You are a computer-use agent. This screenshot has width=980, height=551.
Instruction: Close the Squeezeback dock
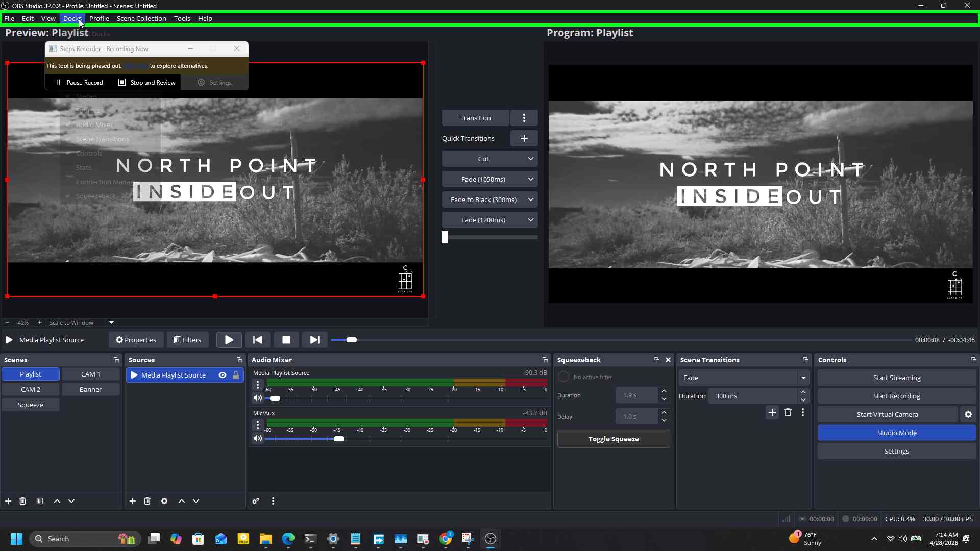pos(668,360)
